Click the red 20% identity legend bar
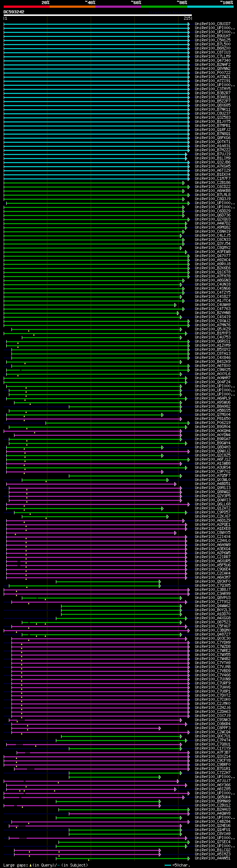 pos(27,7)
